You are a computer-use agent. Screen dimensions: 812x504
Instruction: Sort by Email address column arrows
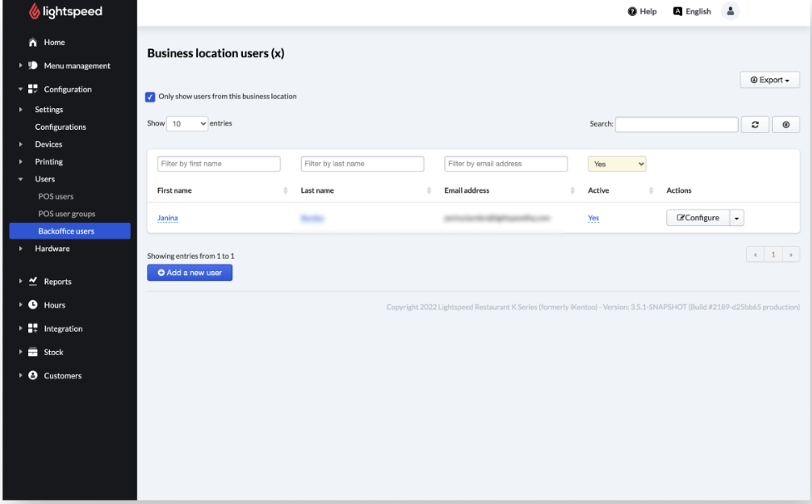coord(572,191)
